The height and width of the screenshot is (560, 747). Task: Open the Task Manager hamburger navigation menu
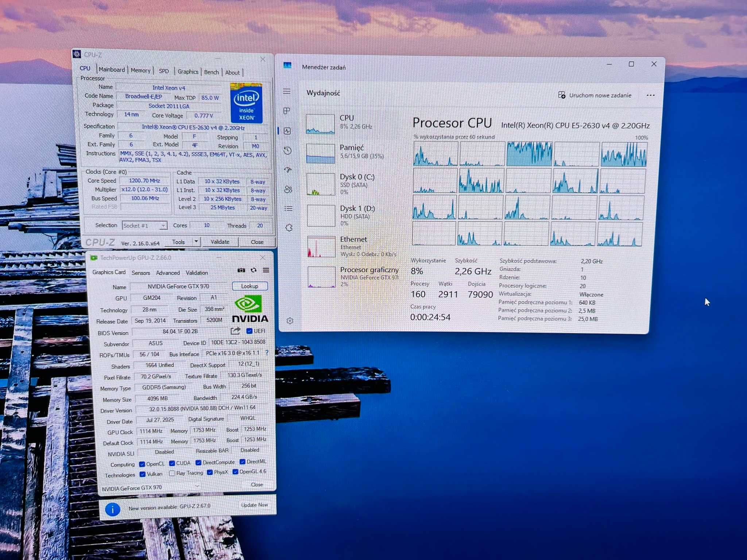coord(287,91)
